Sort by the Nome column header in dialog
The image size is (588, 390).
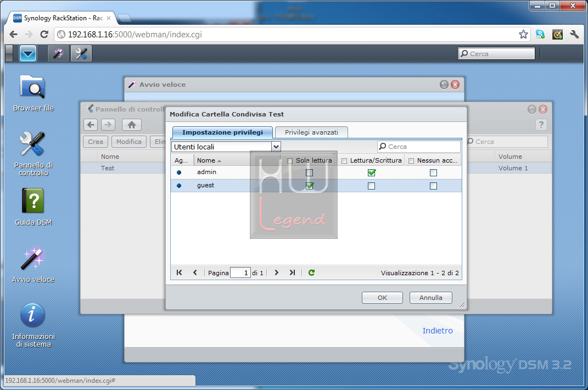click(x=236, y=160)
